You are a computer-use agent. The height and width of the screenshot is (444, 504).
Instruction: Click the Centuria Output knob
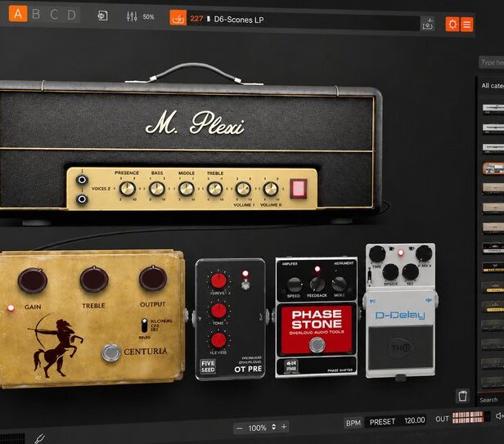(x=153, y=278)
